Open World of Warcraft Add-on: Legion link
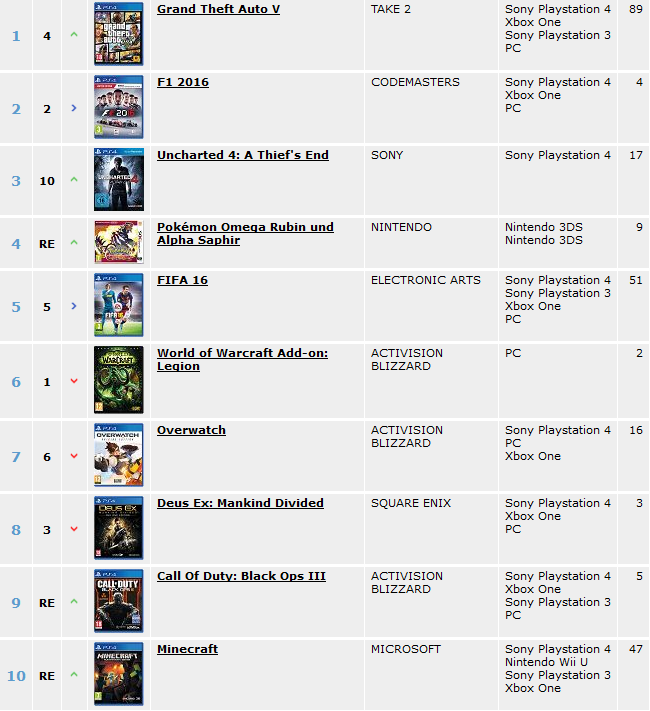This screenshot has width=650, height=711. [242, 360]
